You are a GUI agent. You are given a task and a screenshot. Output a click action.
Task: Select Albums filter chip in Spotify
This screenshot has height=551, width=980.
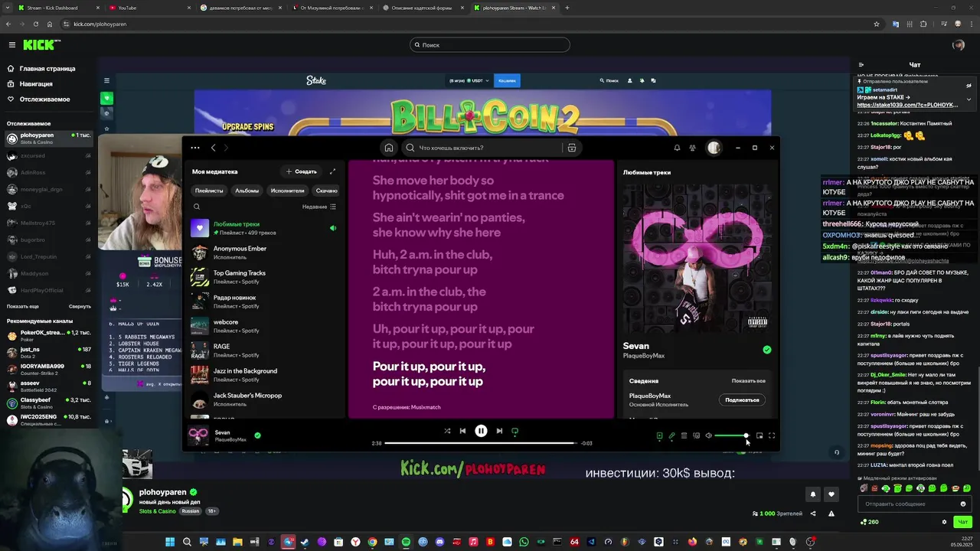tap(247, 191)
